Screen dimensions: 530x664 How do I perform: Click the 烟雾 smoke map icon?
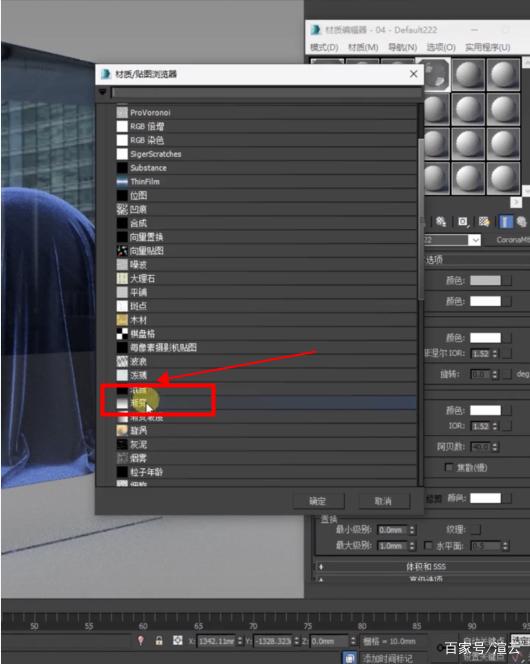click(x=122, y=458)
